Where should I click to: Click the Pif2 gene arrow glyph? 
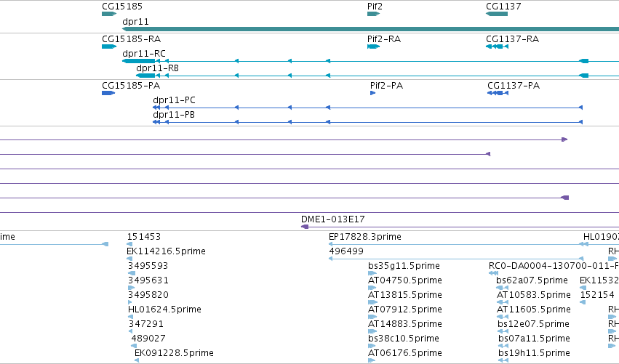373,14
